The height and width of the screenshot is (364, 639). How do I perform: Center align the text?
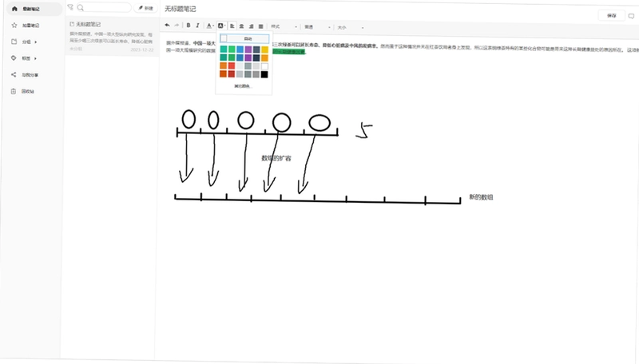pos(242,26)
